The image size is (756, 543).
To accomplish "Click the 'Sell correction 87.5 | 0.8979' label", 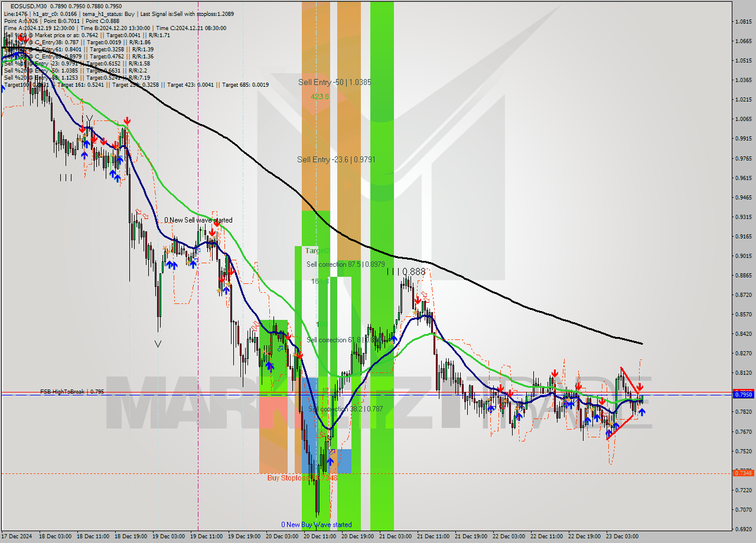I will click(346, 264).
